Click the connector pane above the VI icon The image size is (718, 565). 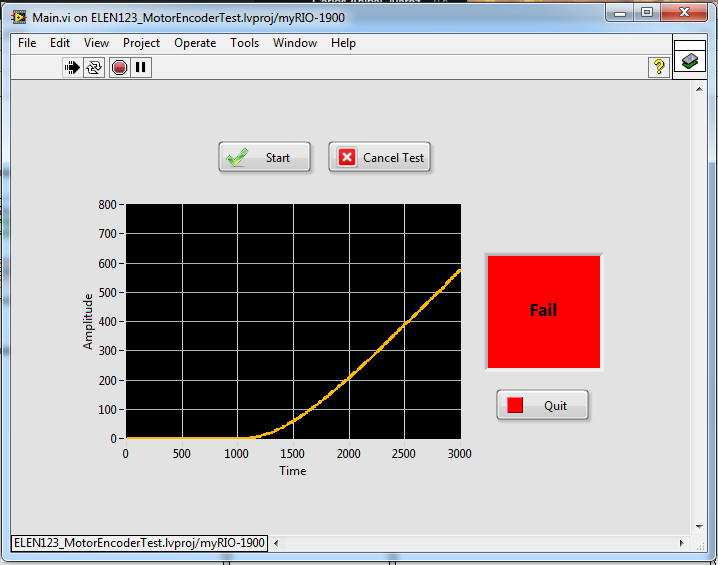690,45
